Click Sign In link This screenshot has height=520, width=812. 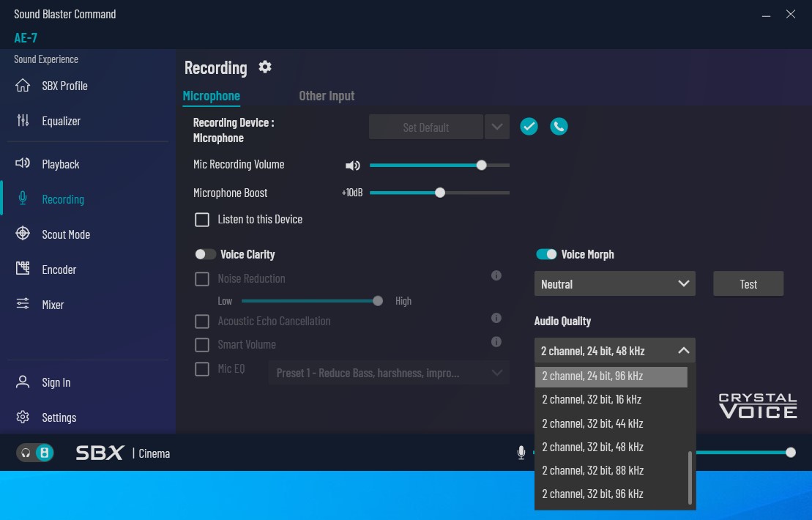point(56,382)
